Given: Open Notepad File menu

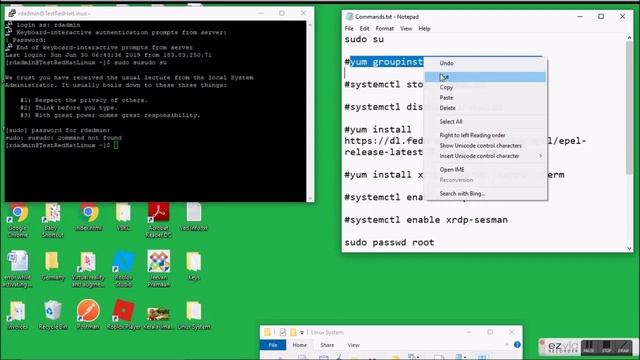Looking at the screenshot, I should (349, 29).
